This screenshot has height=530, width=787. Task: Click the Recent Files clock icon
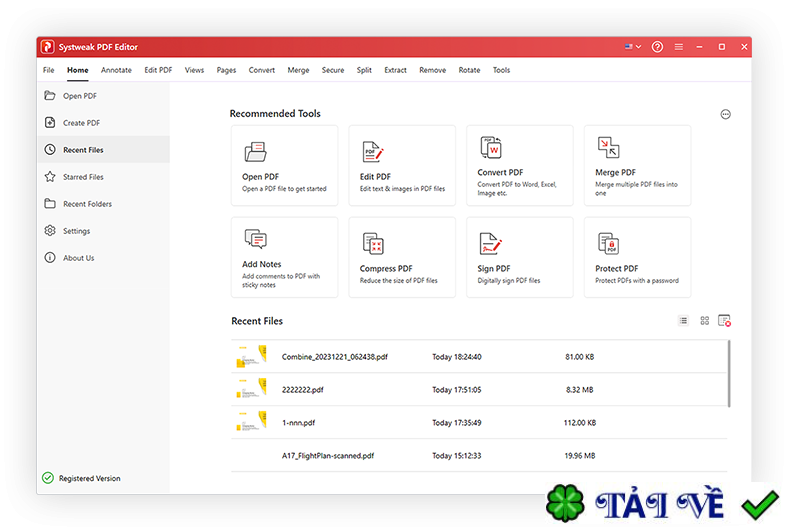pos(50,150)
